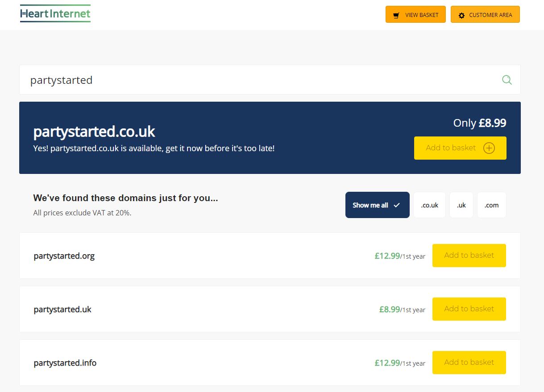The height and width of the screenshot is (392, 544).
Task: Toggle the Show me all filter
Action: (377, 205)
